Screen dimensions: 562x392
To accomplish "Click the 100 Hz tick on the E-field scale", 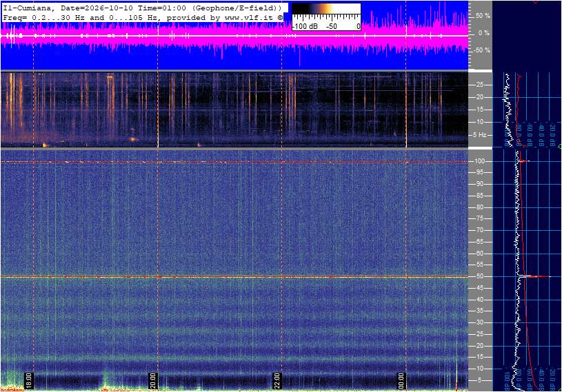I will pos(479,161).
